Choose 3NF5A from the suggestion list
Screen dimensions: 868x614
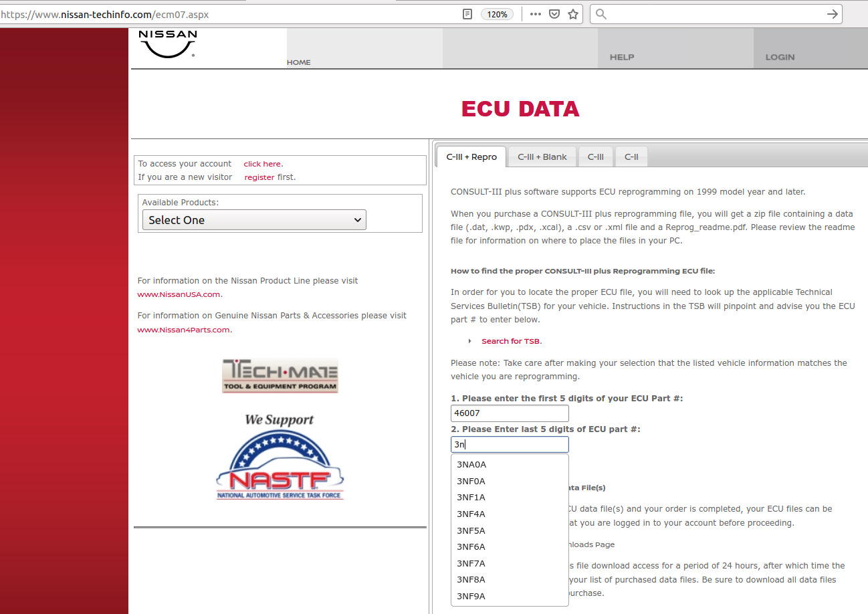[x=510, y=530]
